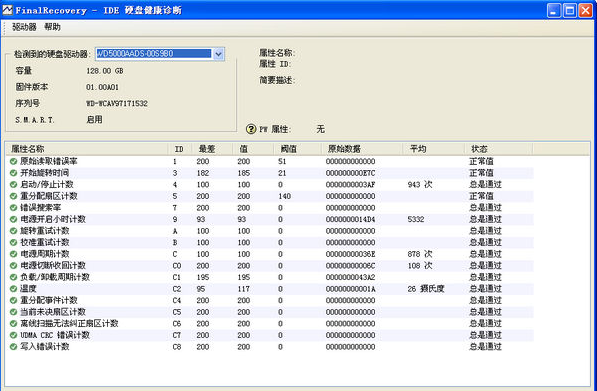The image size is (597, 391).
Task: Select the 重分配事件计数 attribute row
Action: pyautogui.click(x=270, y=300)
